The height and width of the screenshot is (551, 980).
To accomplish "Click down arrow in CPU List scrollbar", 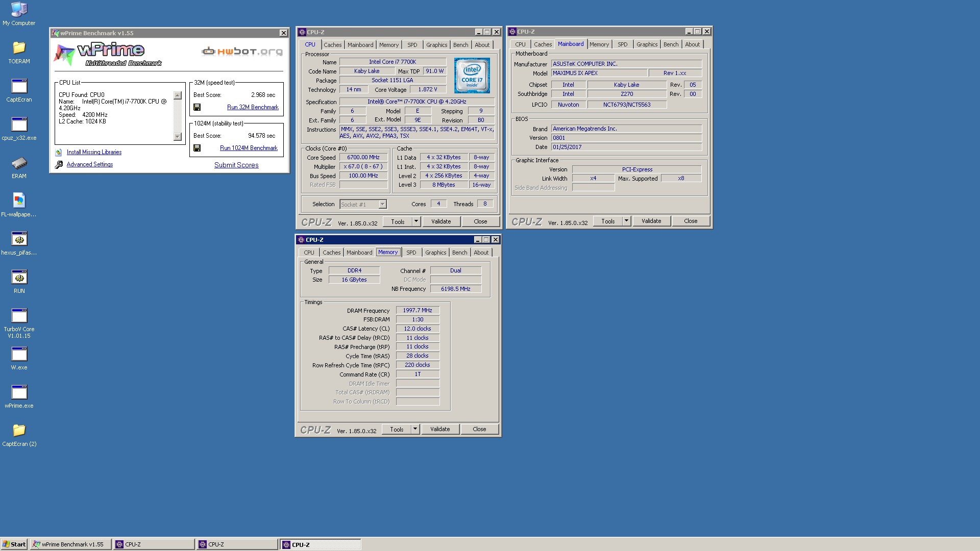I will point(178,137).
